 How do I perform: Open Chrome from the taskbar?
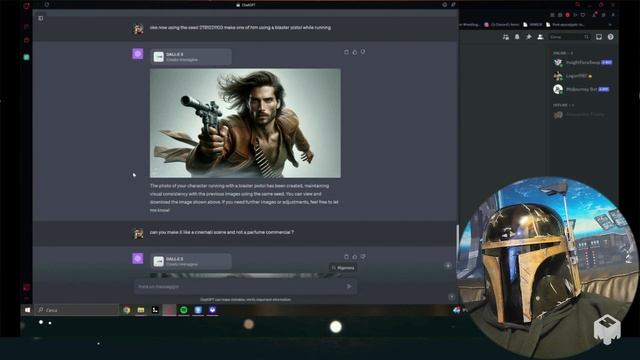127,310
